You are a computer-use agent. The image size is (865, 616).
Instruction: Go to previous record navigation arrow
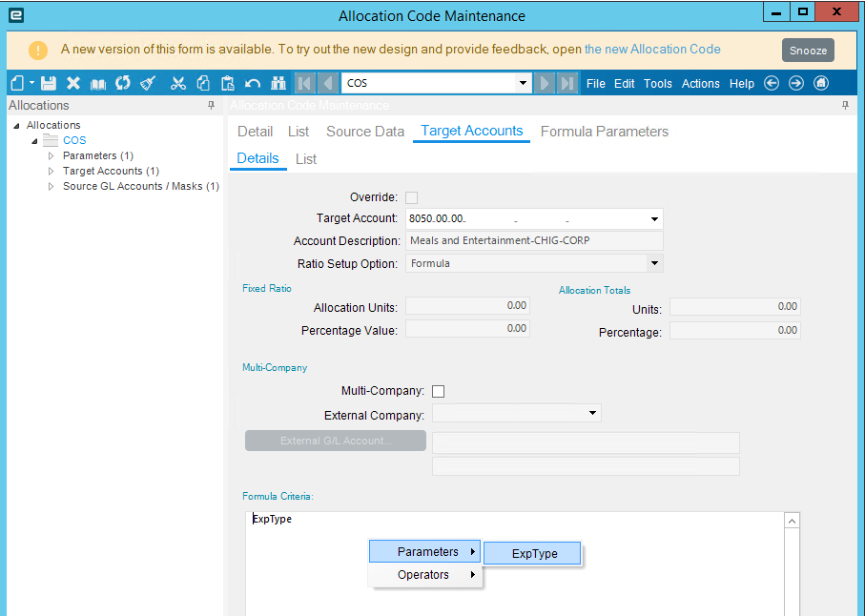click(x=328, y=83)
